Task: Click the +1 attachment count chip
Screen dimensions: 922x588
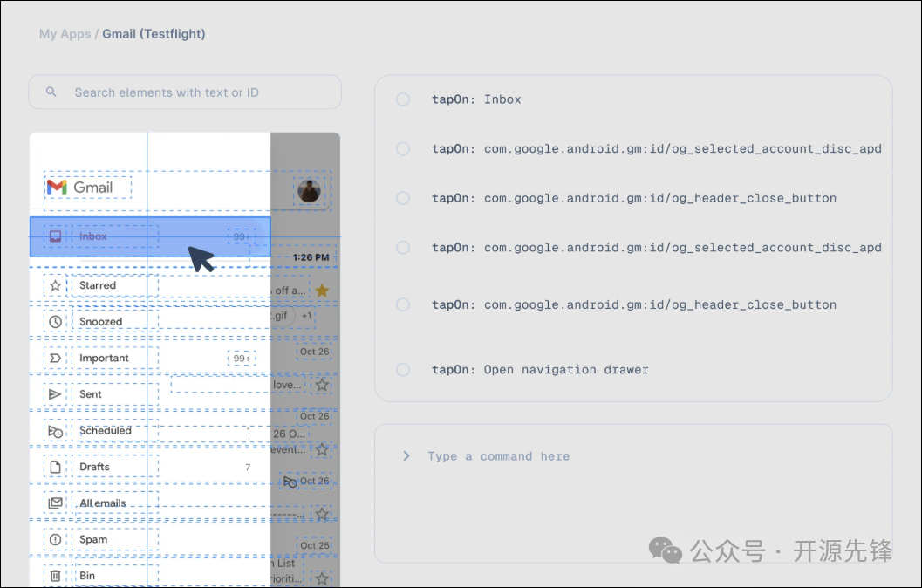Action: click(307, 316)
